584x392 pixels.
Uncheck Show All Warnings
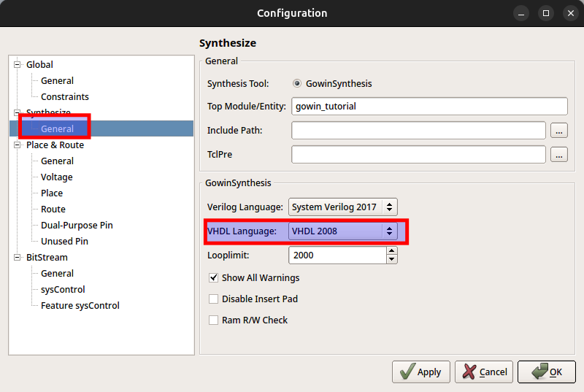[x=213, y=277]
